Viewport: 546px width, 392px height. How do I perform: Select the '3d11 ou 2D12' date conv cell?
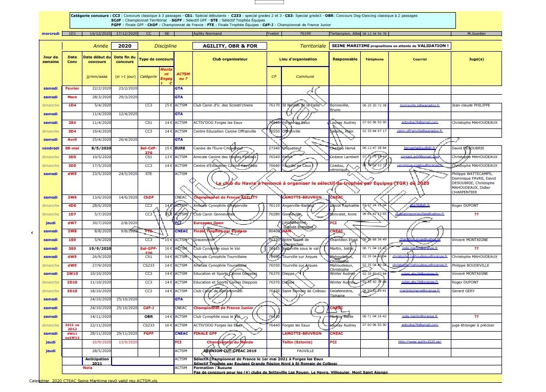(72, 327)
